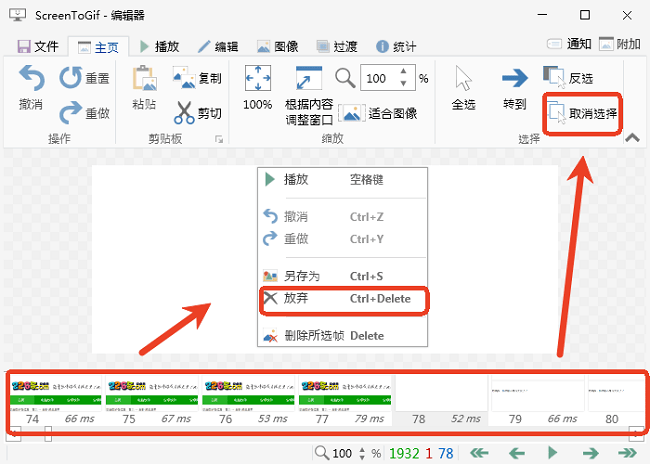The height and width of the screenshot is (464, 650).
Task: Choose Play (播放) in context menu
Action: pos(342,180)
